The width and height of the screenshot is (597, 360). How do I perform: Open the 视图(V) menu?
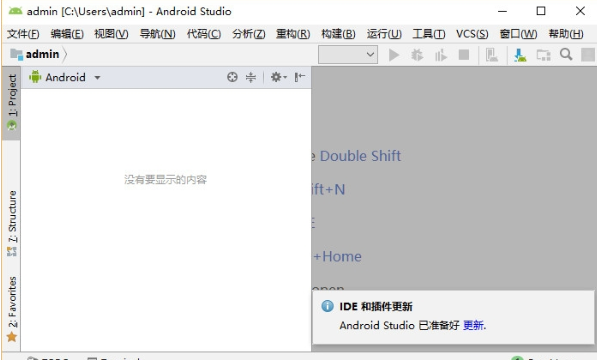coord(111,34)
